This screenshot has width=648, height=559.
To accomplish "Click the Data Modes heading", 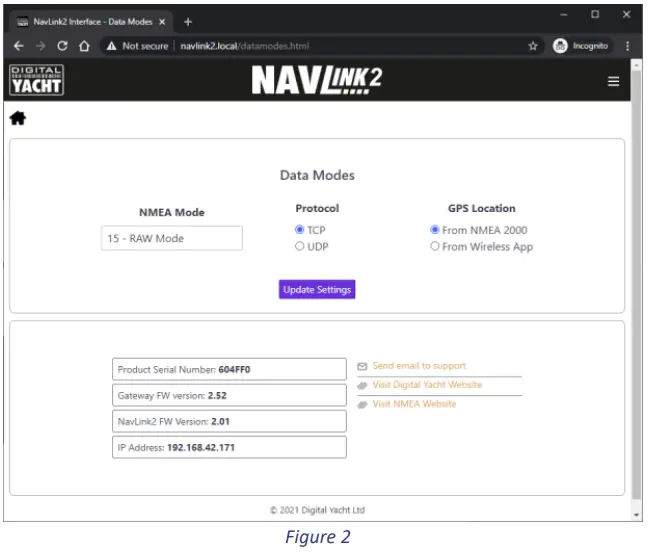I will (317, 175).
